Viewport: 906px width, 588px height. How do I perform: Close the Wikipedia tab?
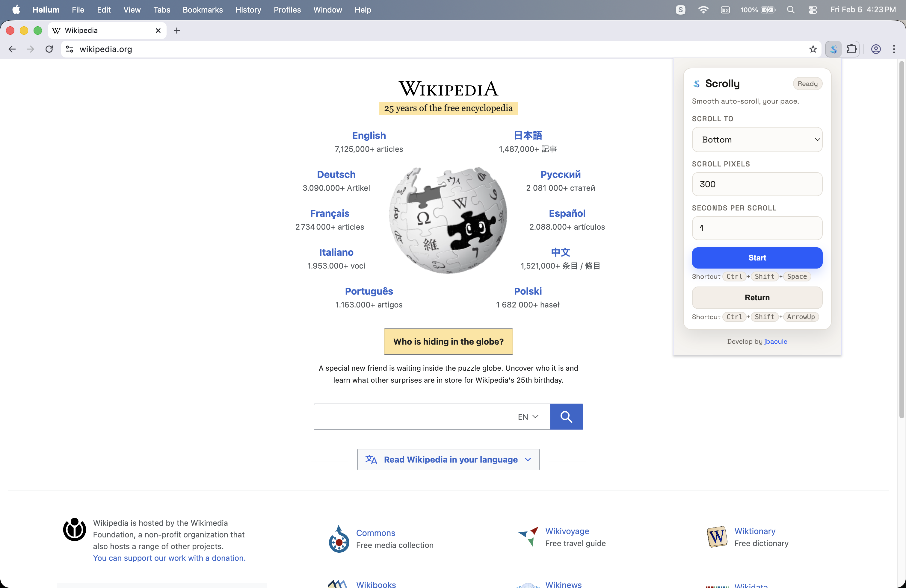158,31
